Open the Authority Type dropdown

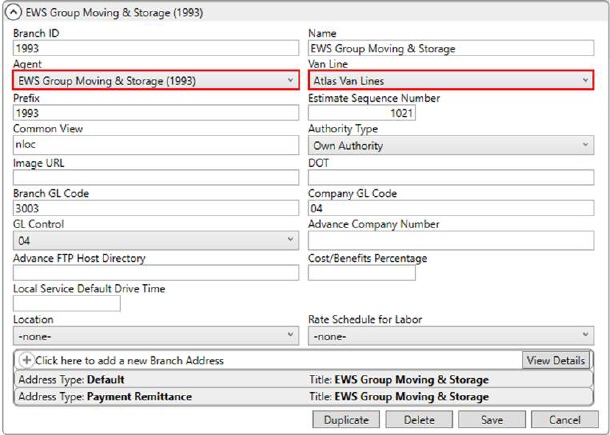tap(450, 146)
